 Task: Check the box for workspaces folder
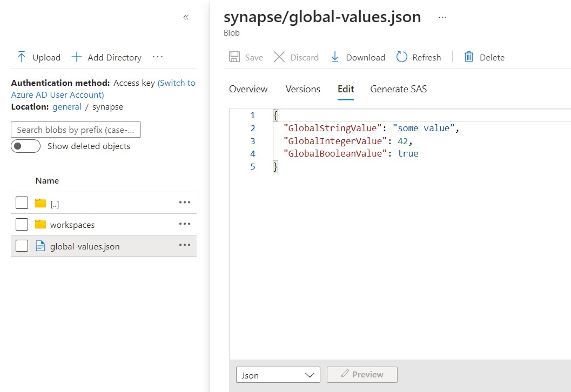(x=22, y=224)
